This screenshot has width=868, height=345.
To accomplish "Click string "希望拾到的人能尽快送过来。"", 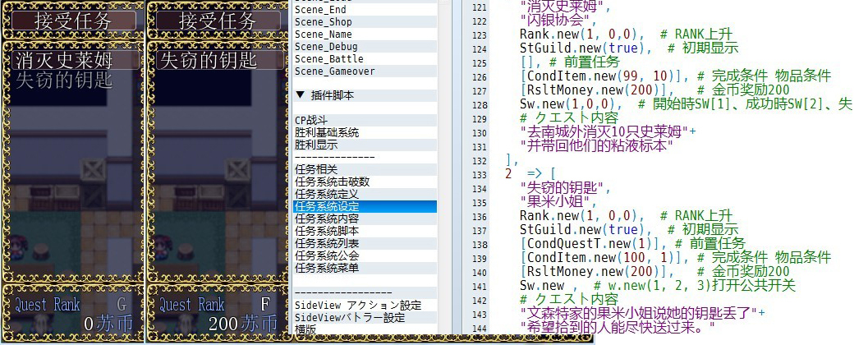I will tap(618, 327).
